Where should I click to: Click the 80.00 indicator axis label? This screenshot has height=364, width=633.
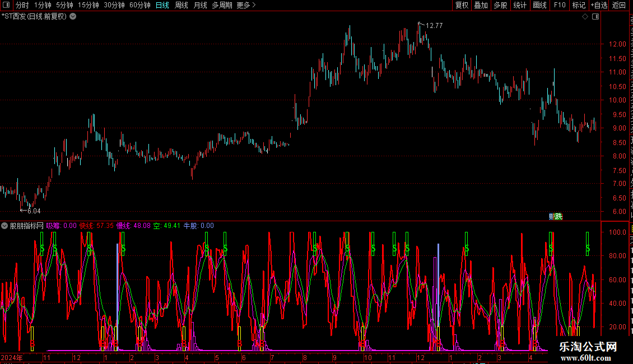618,255
